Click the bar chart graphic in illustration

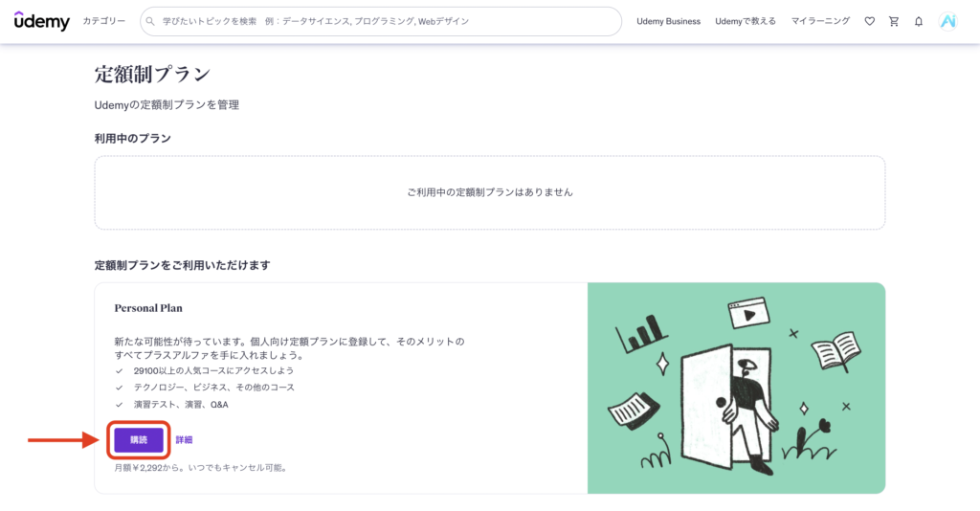pos(641,332)
